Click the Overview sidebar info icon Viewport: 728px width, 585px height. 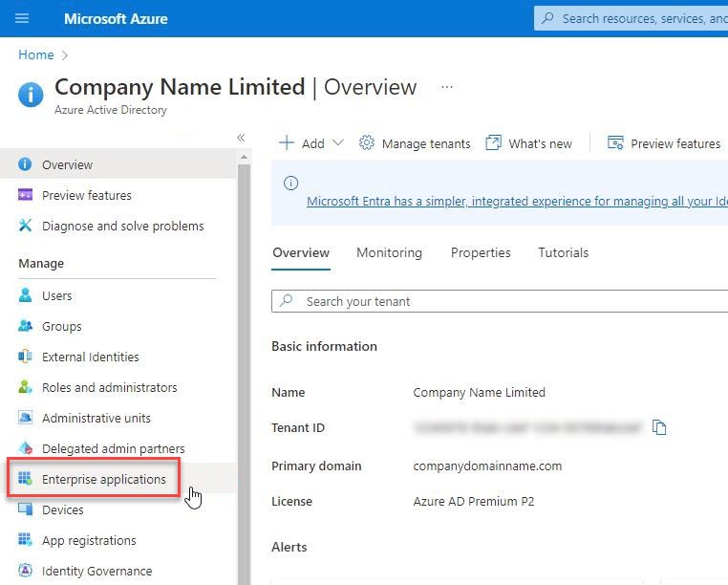point(25,164)
